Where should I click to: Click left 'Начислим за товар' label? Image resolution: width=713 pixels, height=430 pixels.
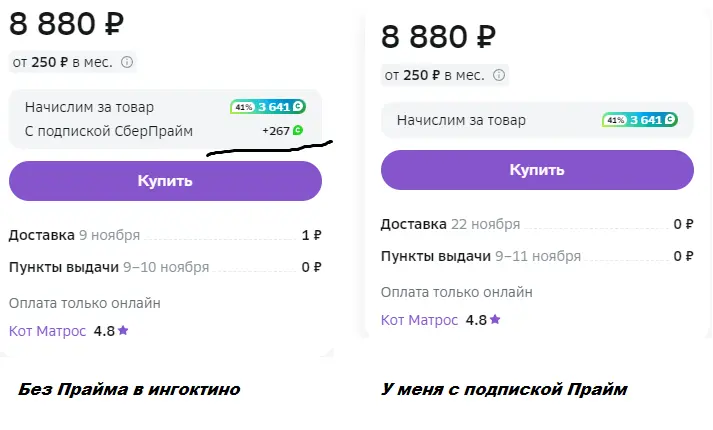click(89, 107)
